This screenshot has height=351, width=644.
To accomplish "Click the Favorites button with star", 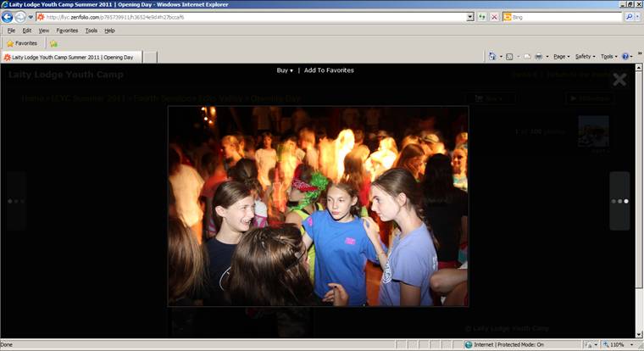I will tap(22, 43).
